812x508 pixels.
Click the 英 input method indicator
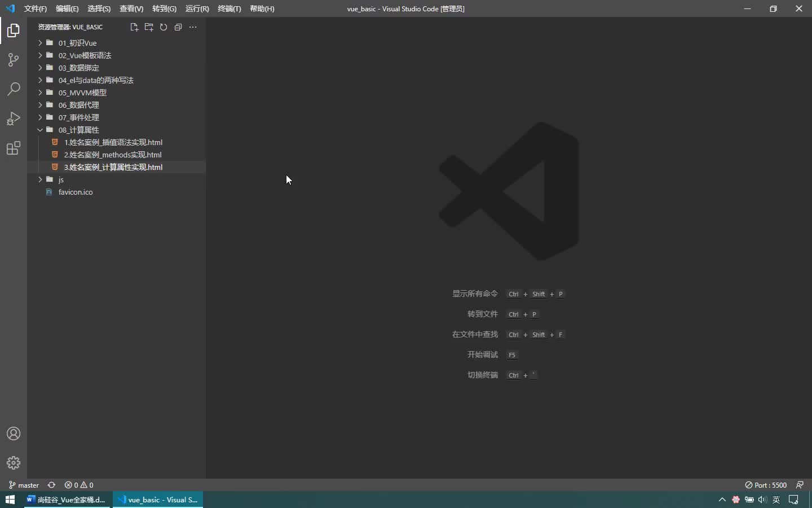pyautogui.click(x=776, y=500)
